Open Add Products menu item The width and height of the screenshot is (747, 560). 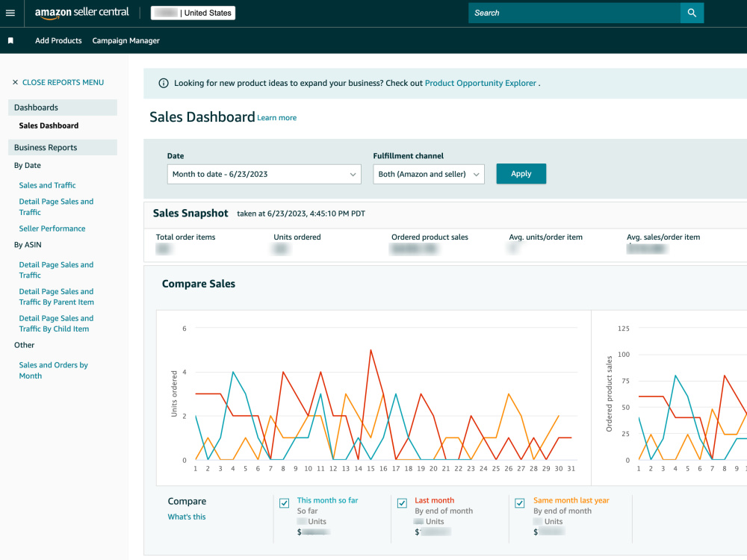[x=58, y=40]
